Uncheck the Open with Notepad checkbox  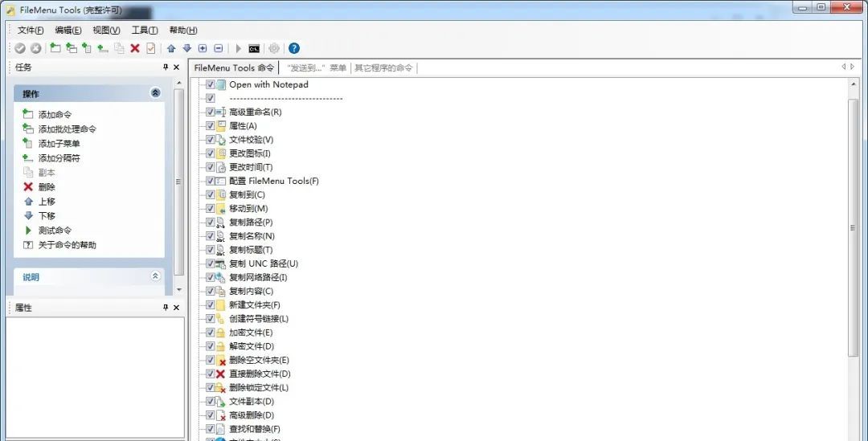point(211,84)
